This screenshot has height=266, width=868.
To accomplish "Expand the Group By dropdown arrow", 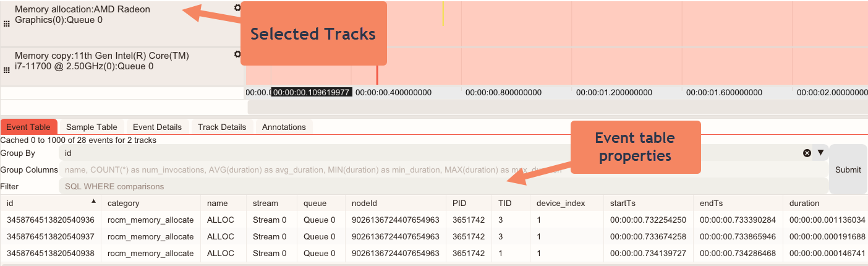I will (x=820, y=153).
